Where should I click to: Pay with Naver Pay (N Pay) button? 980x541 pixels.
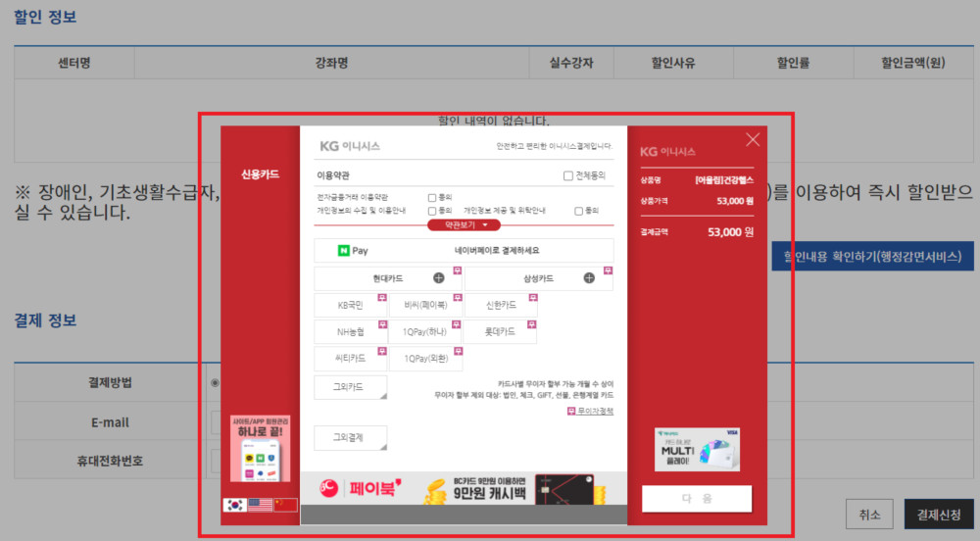coord(464,251)
